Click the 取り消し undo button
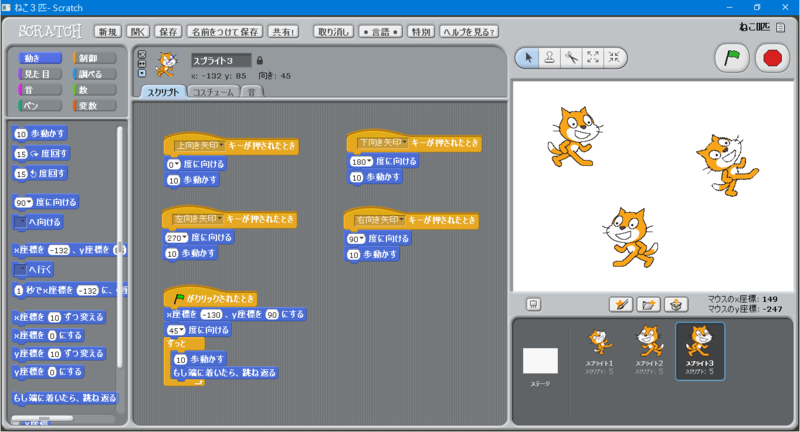The image size is (800, 432). pos(334,32)
